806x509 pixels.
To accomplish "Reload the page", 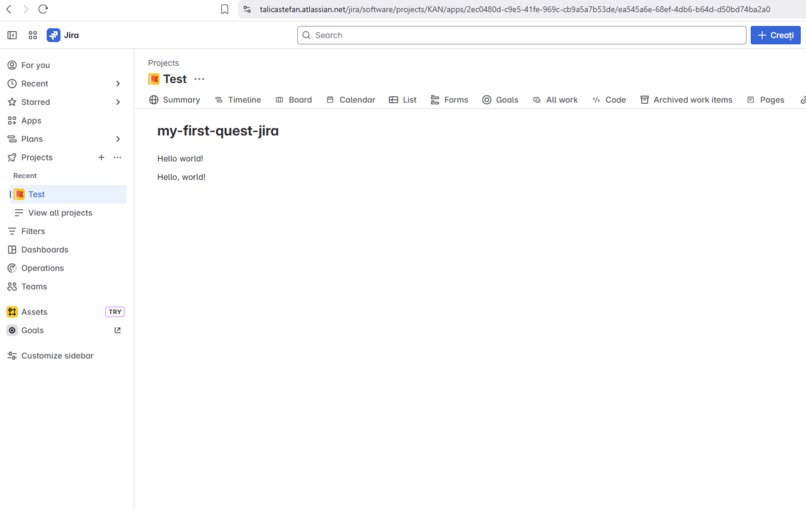I will tap(43, 9).
